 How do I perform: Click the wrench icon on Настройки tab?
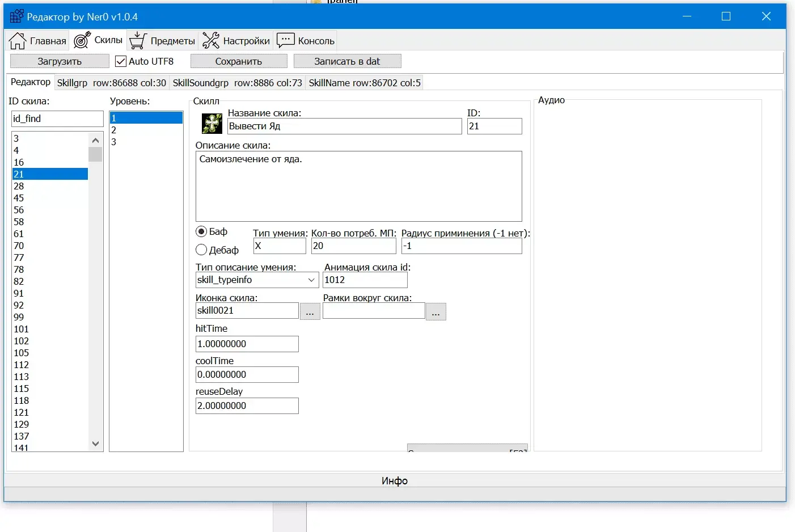[x=211, y=40]
